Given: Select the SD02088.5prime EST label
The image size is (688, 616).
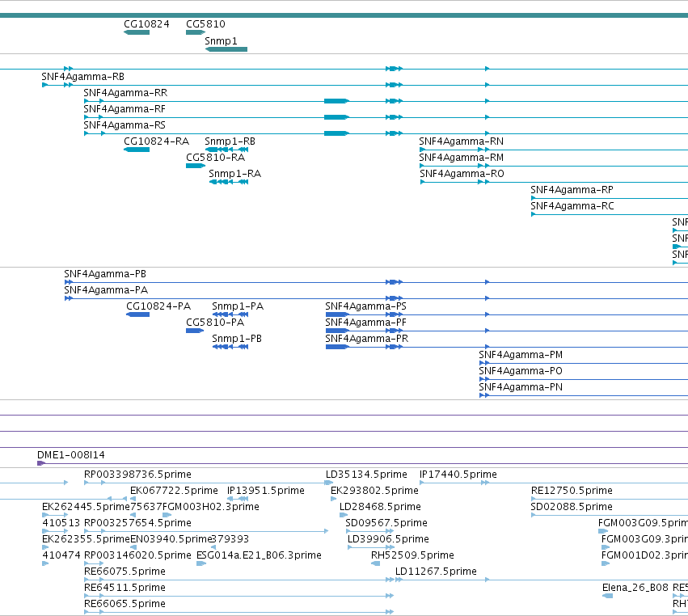Looking at the screenshot, I should click(x=572, y=507).
